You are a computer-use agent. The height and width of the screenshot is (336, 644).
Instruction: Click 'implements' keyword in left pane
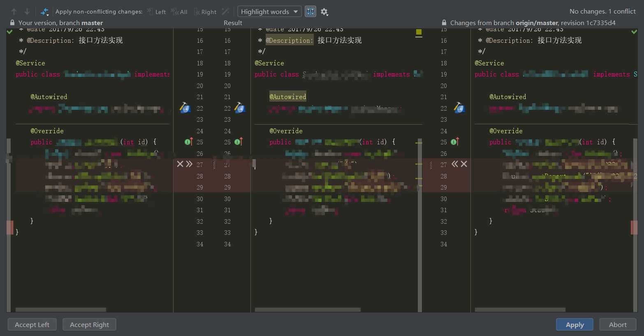pos(152,74)
